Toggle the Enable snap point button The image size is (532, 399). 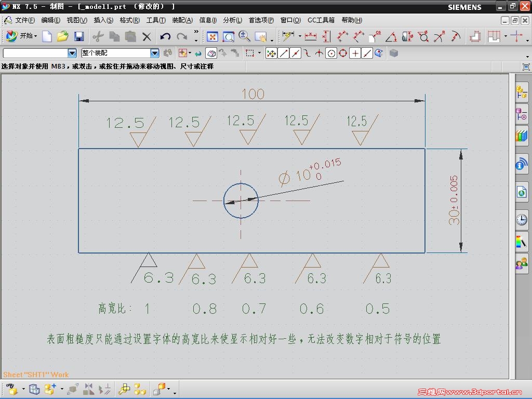(x=271, y=54)
